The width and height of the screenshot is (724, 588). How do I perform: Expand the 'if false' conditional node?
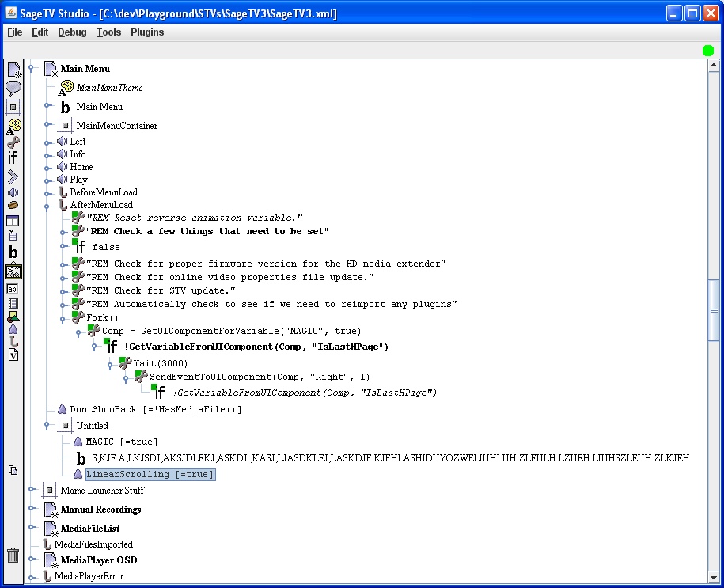coord(63,246)
